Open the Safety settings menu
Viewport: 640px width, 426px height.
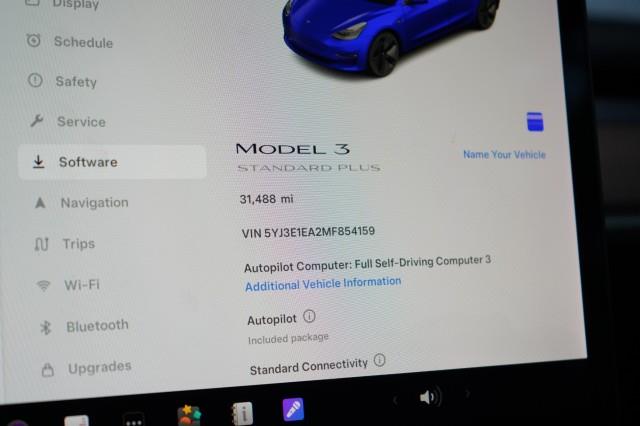click(62, 81)
